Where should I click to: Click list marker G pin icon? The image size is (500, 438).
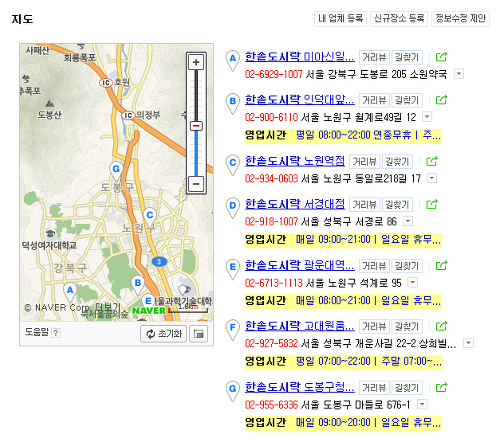click(233, 391)
